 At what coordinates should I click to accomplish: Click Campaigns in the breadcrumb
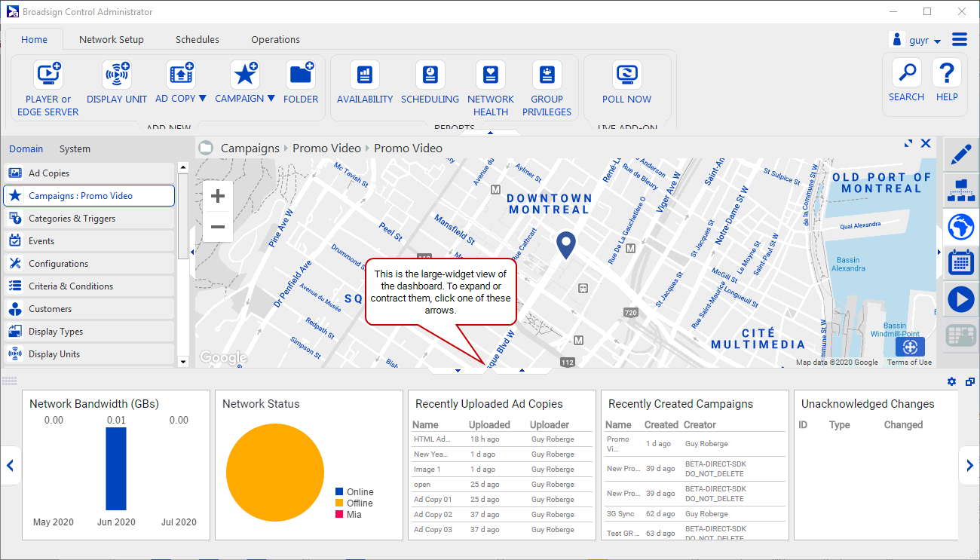250,148
